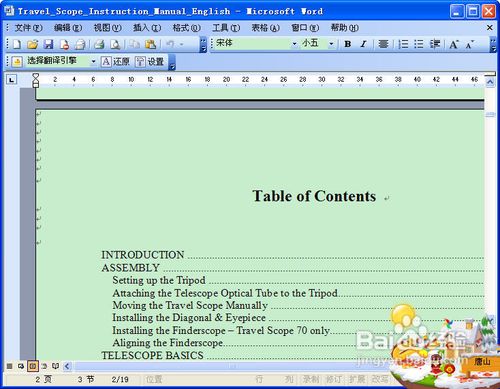Screen dimensions: 500x389
Task: Apply bulleted list formatting
Action: click(419, 44)
